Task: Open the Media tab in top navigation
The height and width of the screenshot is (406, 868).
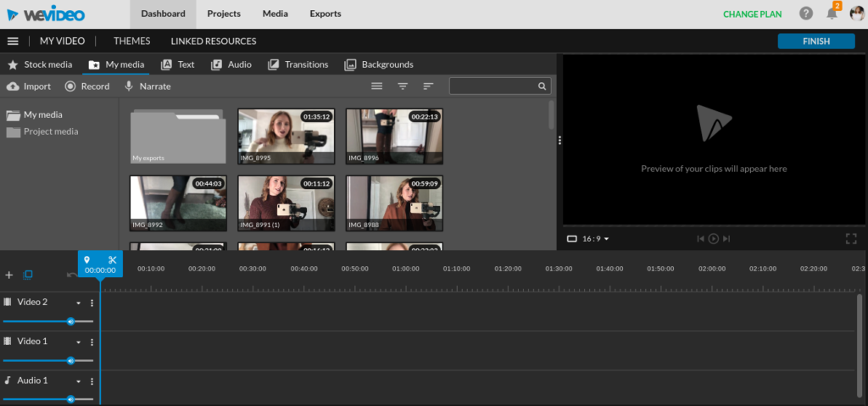Action: pyautogui.click(x=275, y=14)
